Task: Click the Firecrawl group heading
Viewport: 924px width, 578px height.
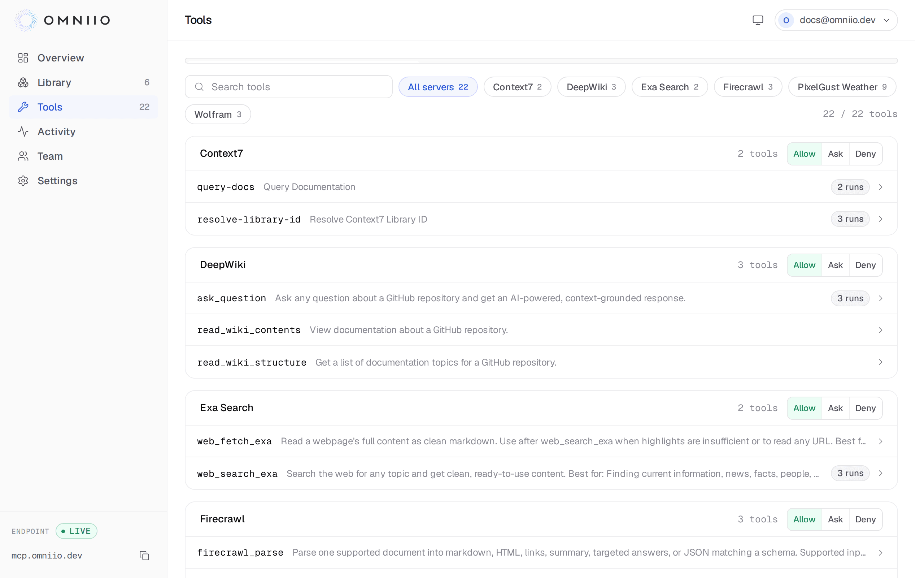Action: pos(222,519)
